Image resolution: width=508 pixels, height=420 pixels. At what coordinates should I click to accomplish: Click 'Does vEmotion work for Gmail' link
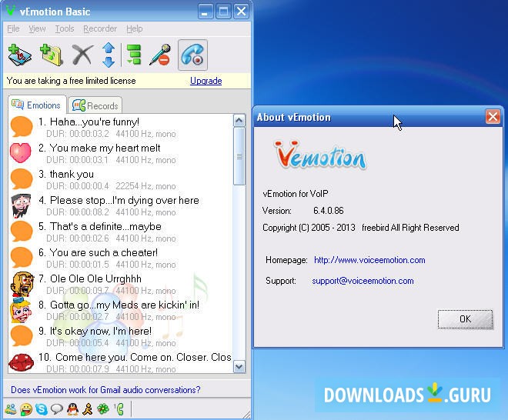click(105, 390)
